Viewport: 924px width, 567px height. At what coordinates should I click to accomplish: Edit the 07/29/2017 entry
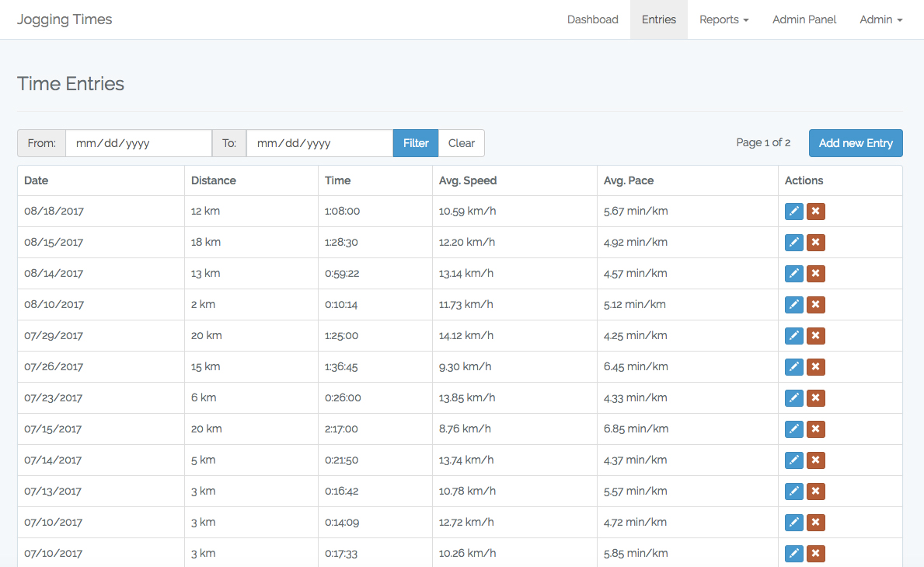coord(793,336)
